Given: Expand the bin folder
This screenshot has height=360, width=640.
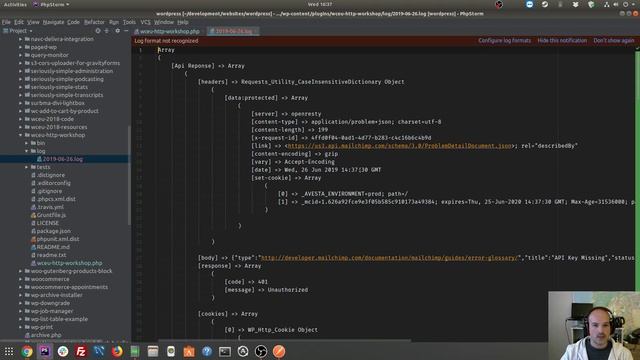Looking at the screenshot, I should click(27, 143).
